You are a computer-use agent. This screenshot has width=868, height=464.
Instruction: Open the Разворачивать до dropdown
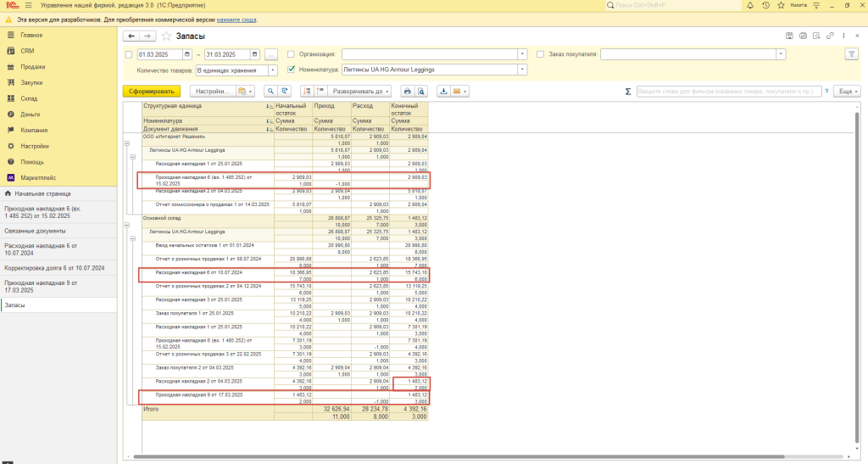[359, 92]
